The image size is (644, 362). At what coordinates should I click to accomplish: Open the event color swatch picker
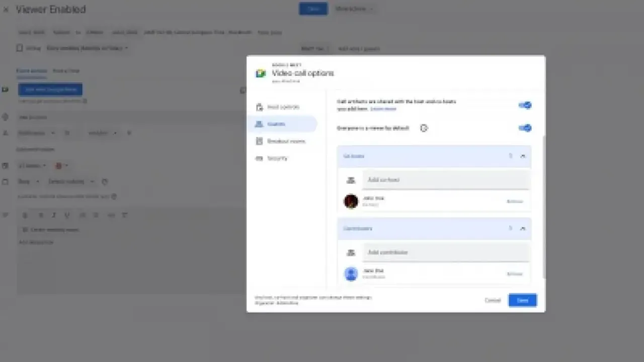coord(59,165)
